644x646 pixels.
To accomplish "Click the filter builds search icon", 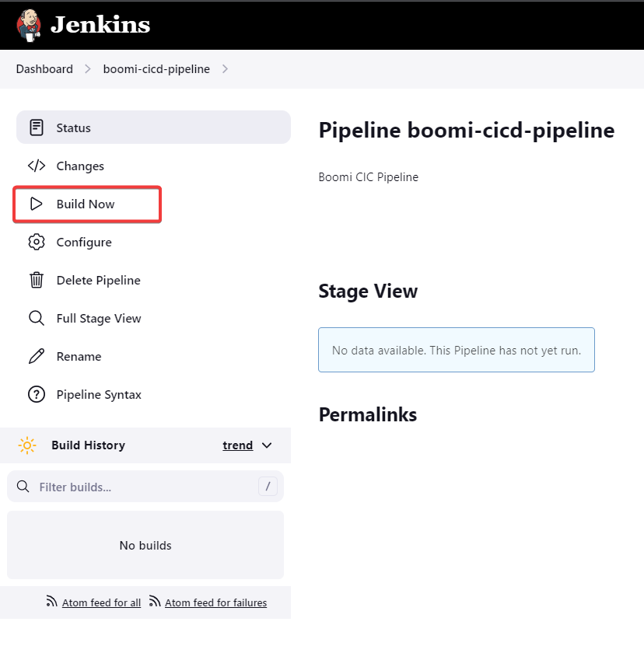I will 23,487.
